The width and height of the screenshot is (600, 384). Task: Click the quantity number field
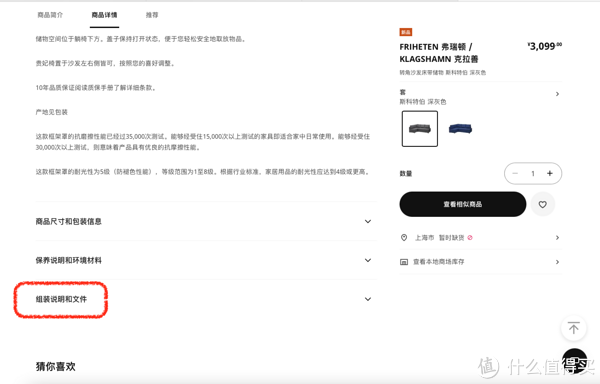(533, 173)
